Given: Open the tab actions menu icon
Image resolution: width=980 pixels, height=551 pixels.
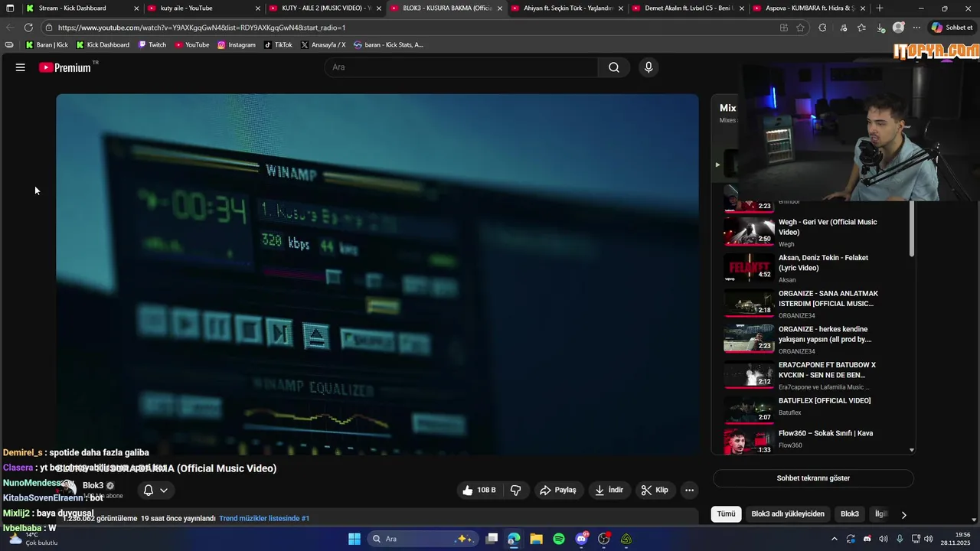Looking at the screenshot, I should 10,8.
